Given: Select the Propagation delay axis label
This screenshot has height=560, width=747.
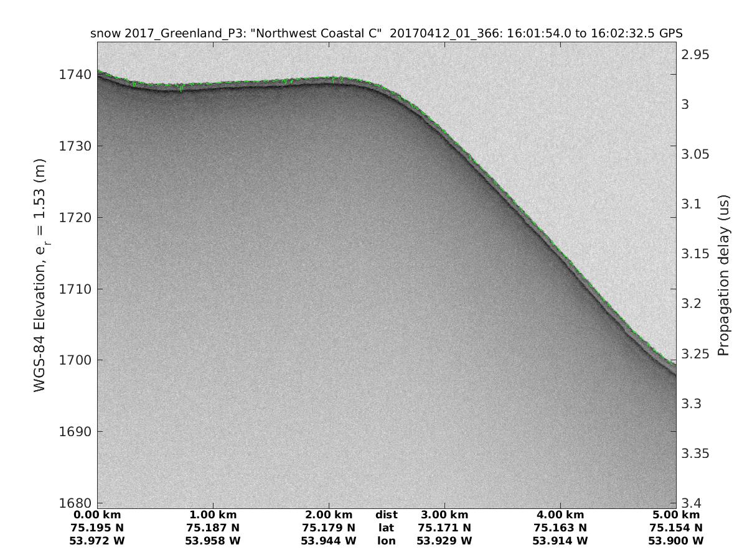Looking at the screenshot, I should point(723,274).
